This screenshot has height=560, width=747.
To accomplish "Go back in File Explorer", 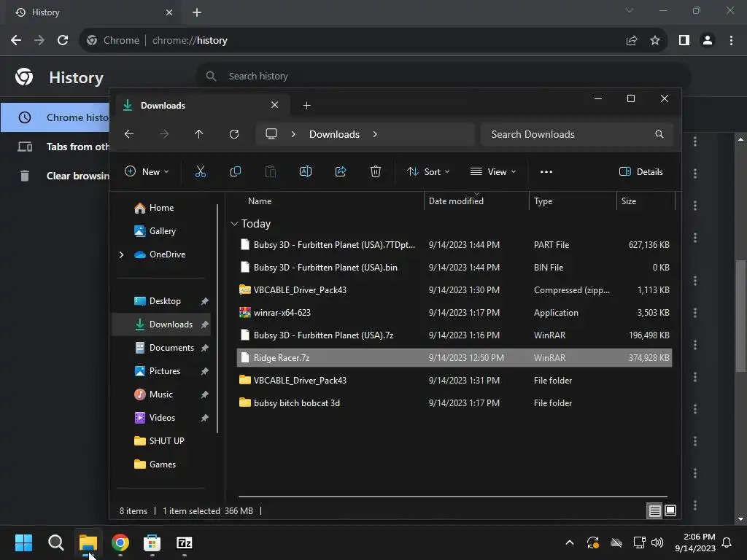I will 129,134.
